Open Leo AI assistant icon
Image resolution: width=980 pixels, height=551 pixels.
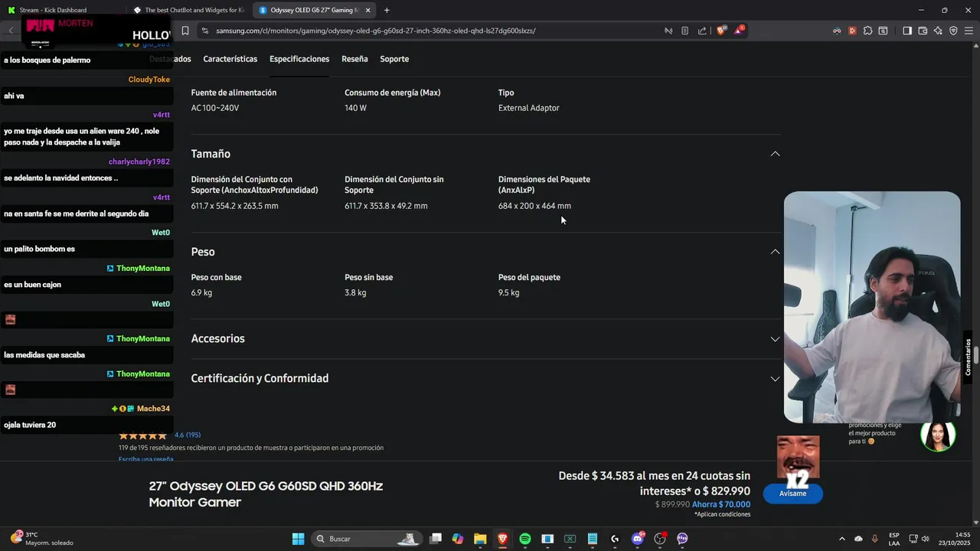(938, 31)
